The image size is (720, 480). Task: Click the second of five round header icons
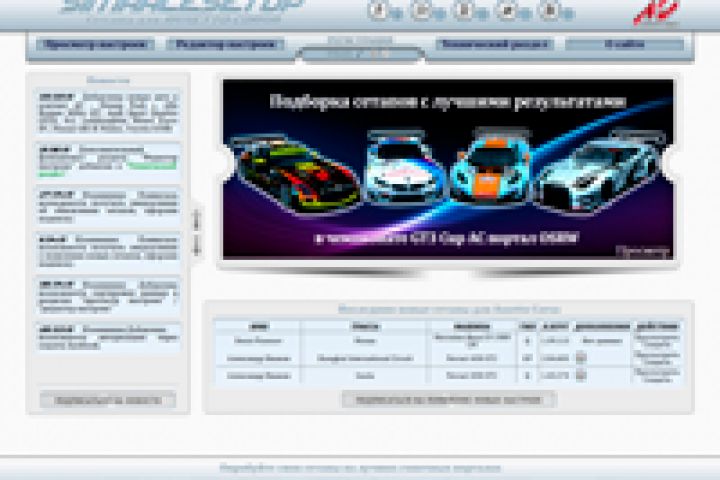pos(421,10)
